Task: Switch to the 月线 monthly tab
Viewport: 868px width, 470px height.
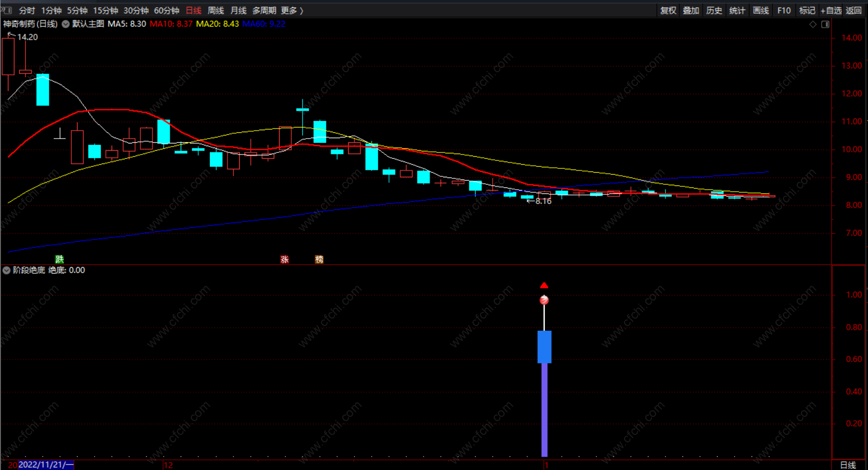Action: click(238, 11)
